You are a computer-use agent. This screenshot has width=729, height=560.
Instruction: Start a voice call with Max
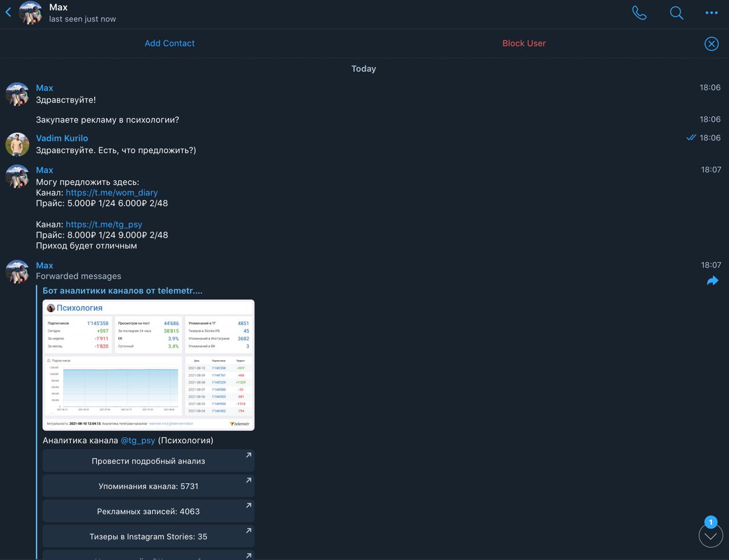[x=639, y=13]
